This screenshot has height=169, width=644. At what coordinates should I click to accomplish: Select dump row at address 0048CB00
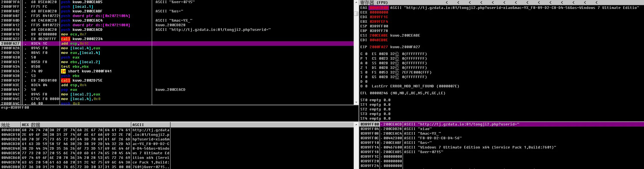[x=10, y=130]
